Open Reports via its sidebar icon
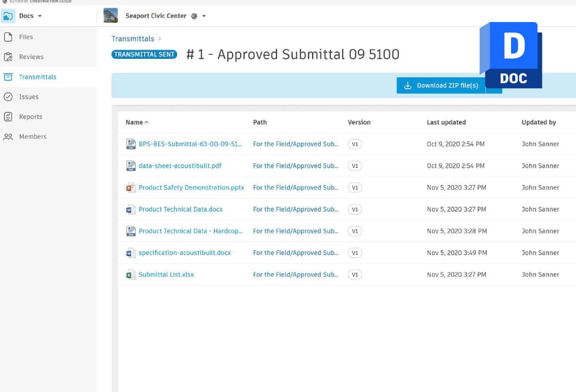 [9, 116]
